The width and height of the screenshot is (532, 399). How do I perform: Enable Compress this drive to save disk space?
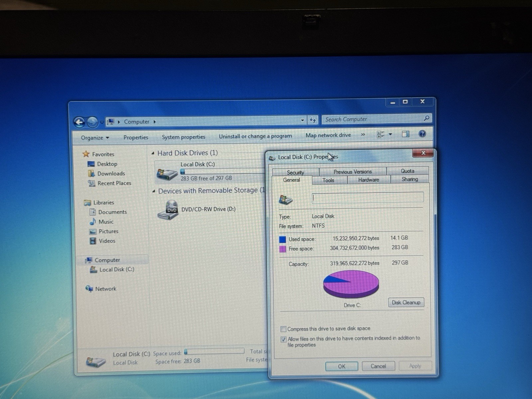(x=283, y=329)
